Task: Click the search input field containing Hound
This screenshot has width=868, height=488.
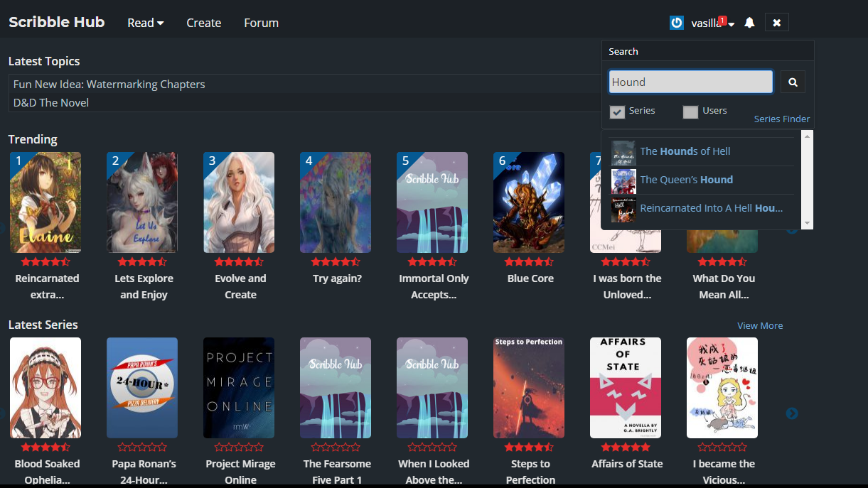Action: pos(690,82)
